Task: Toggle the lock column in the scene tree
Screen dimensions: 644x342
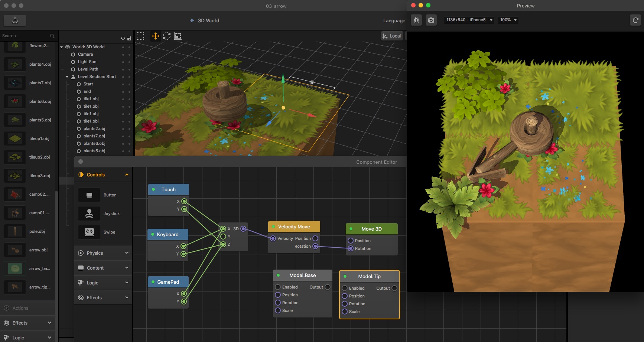Action: (129, 38)
